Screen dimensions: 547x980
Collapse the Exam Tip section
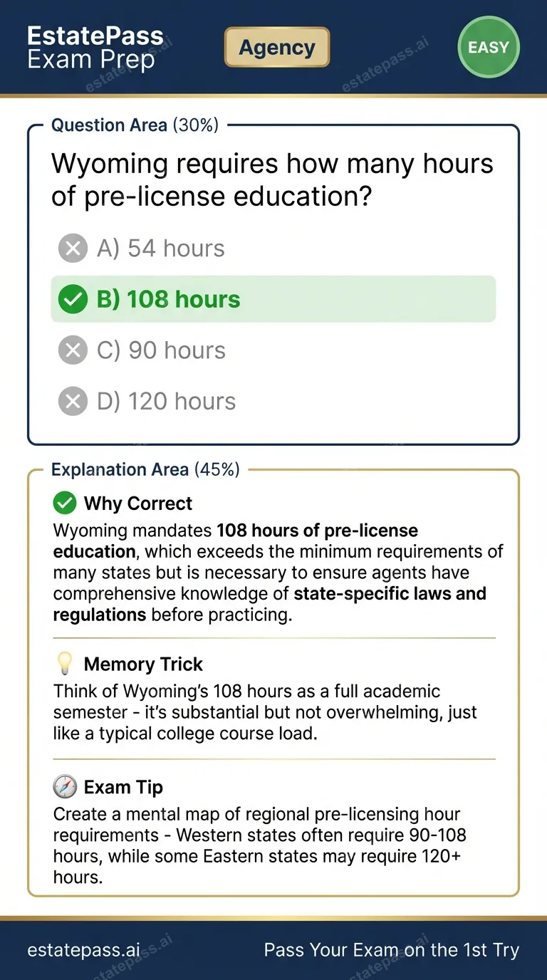[123, 786]
